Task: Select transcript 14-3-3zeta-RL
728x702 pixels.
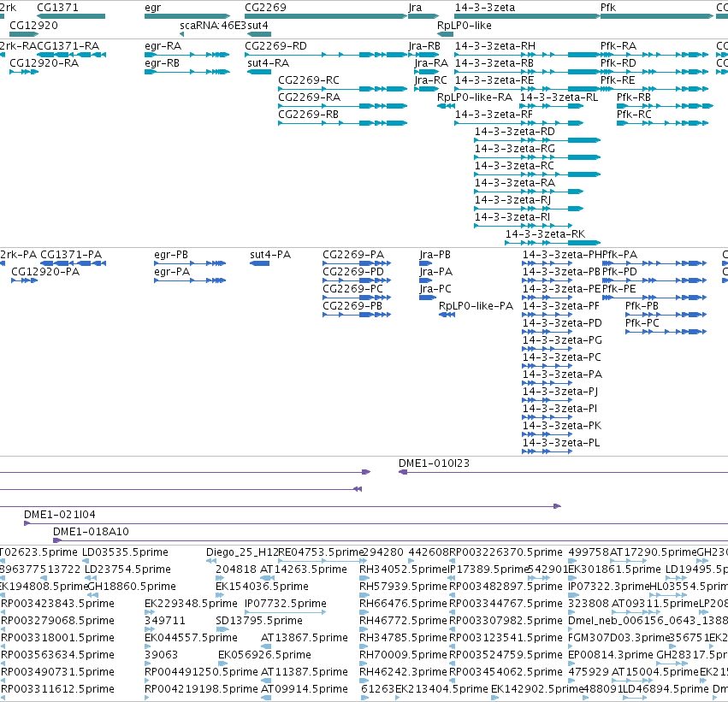Action: (559, 97)
